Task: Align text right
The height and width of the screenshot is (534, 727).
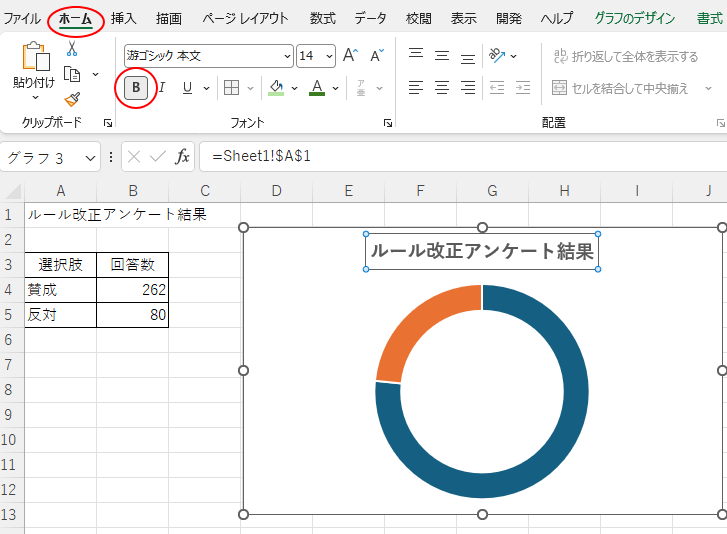Action: tap(468, 88)
